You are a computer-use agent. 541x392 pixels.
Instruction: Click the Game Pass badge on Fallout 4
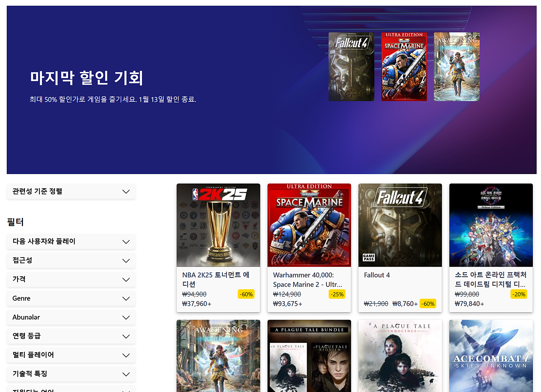(x=369, y=258)
